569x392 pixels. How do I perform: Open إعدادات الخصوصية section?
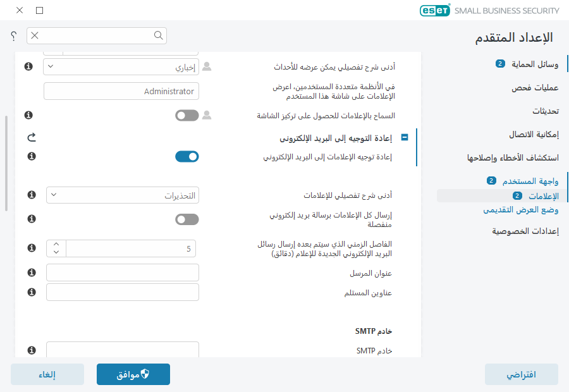pos(525,231)
